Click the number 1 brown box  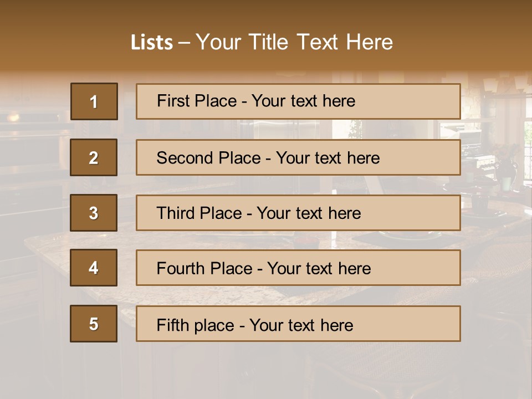pos(94,101)
